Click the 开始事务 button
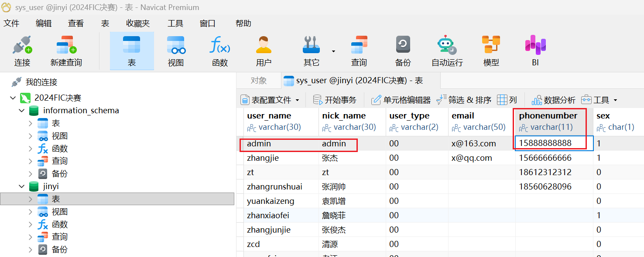The height and width of the screenshot is (257, 644). (335, 100)
